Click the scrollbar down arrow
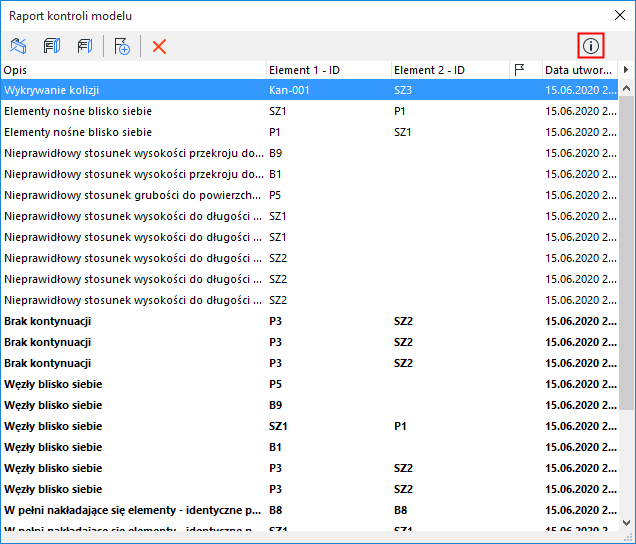 (x=626, y=523)
